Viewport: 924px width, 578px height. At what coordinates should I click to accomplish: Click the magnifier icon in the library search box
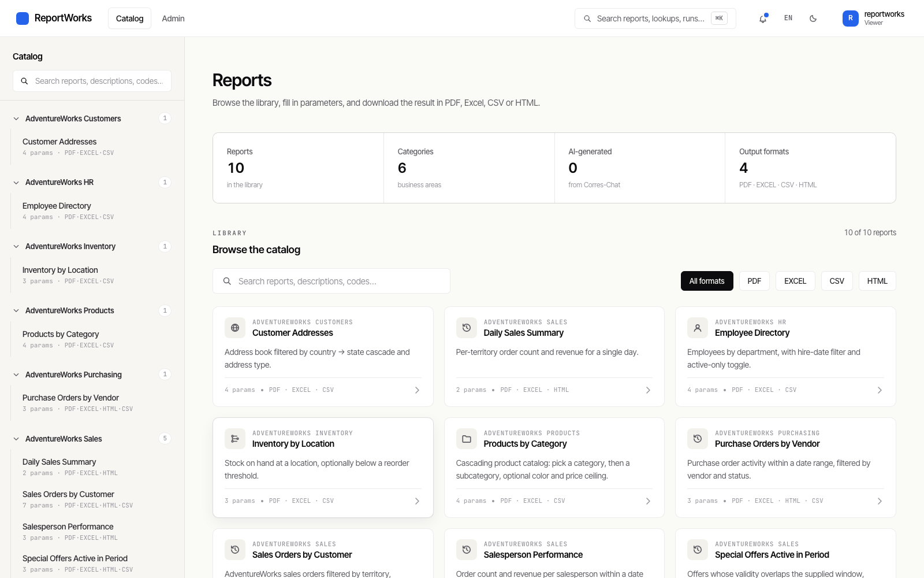click(228, 281)
